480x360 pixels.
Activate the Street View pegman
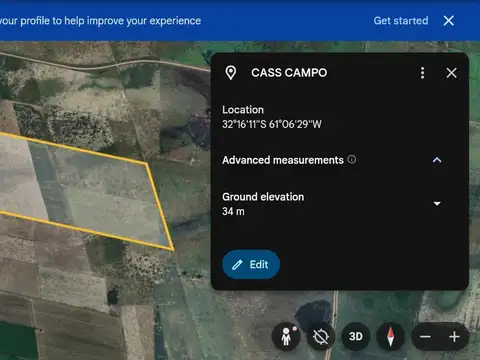point(286,336)
